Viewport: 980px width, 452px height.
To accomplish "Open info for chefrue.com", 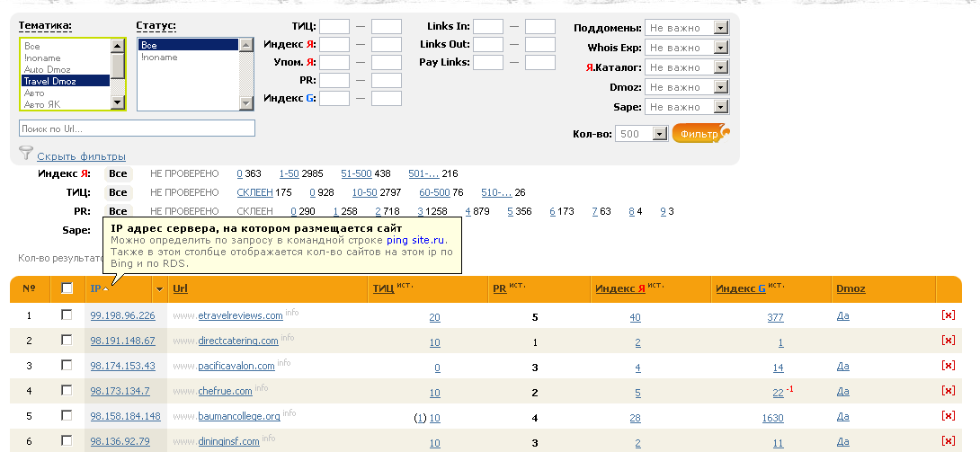I will [x=262, y=387].
